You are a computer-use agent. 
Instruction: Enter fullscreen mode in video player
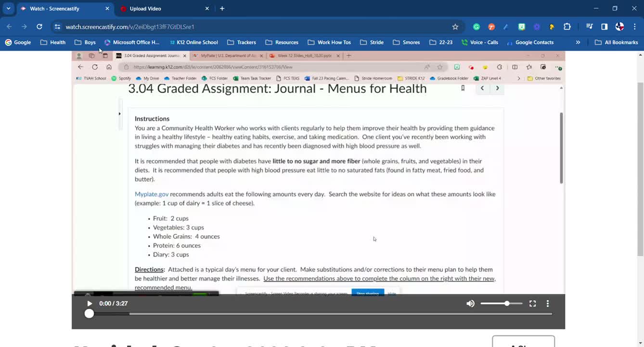[532, 304]
